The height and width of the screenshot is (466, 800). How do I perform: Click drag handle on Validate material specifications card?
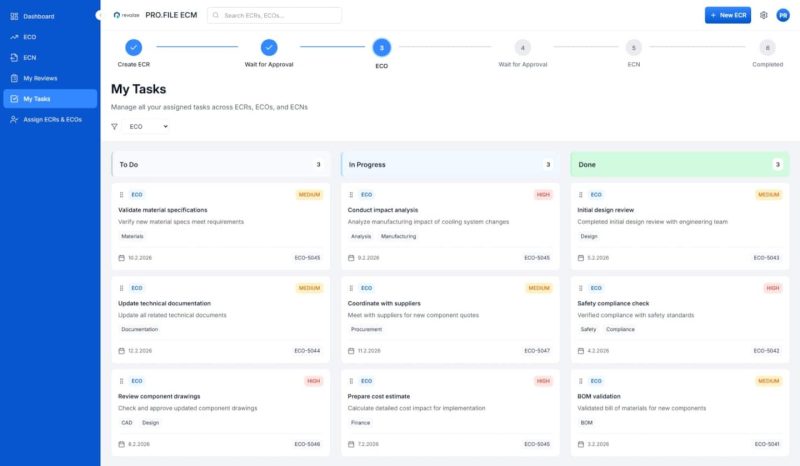(121, 194)
